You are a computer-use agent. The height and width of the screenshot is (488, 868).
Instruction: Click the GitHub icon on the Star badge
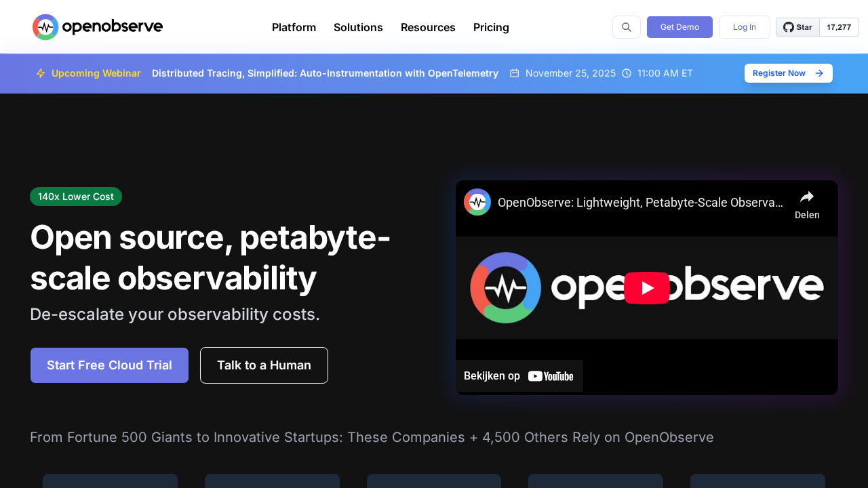789,27
